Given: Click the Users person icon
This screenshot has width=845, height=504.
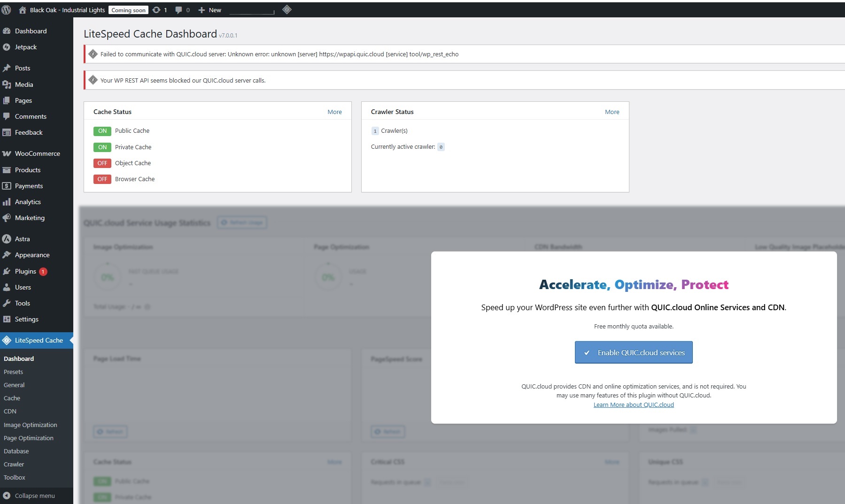Looking at the screenshot, I should click(x=7, y=287).
